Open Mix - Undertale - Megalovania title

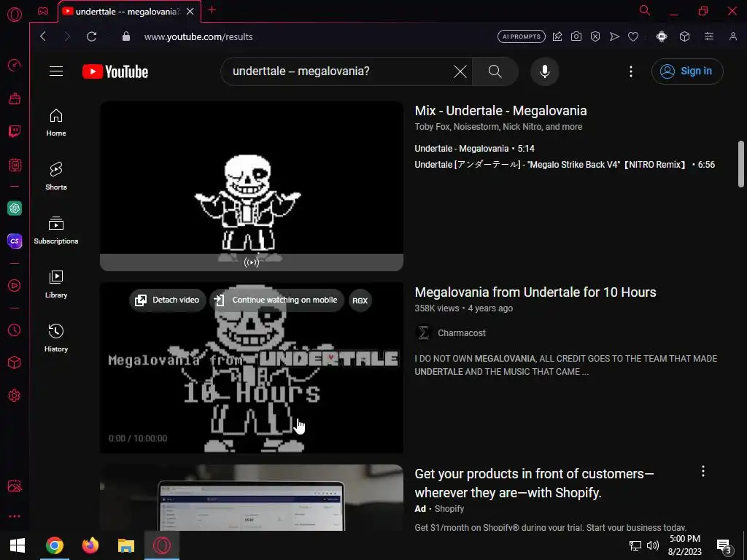click(500, 111)
